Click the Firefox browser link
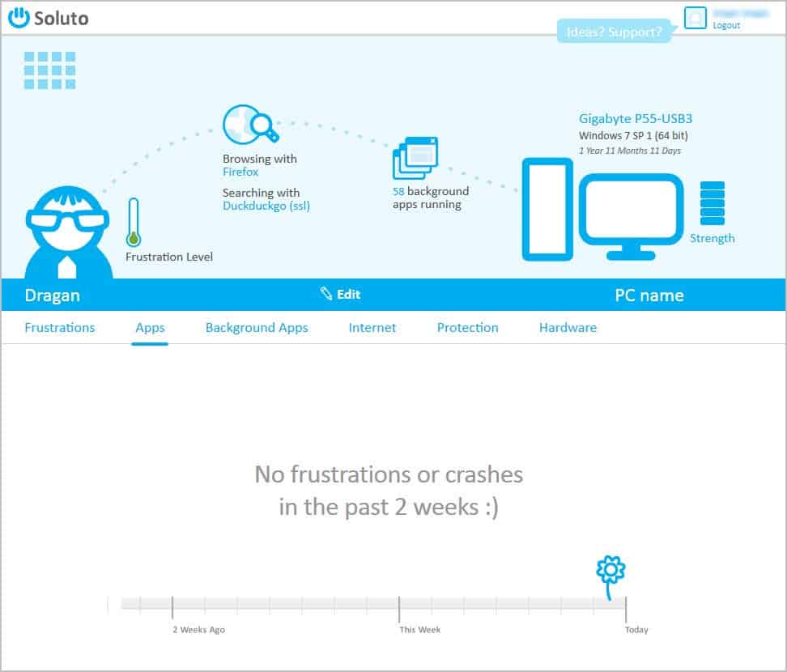This screenshot has width=787, height=672. coord(240,172)
